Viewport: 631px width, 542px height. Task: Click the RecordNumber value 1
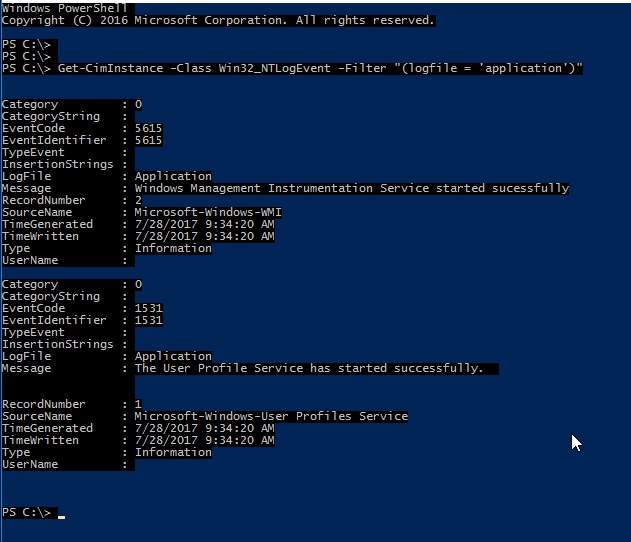138,404
